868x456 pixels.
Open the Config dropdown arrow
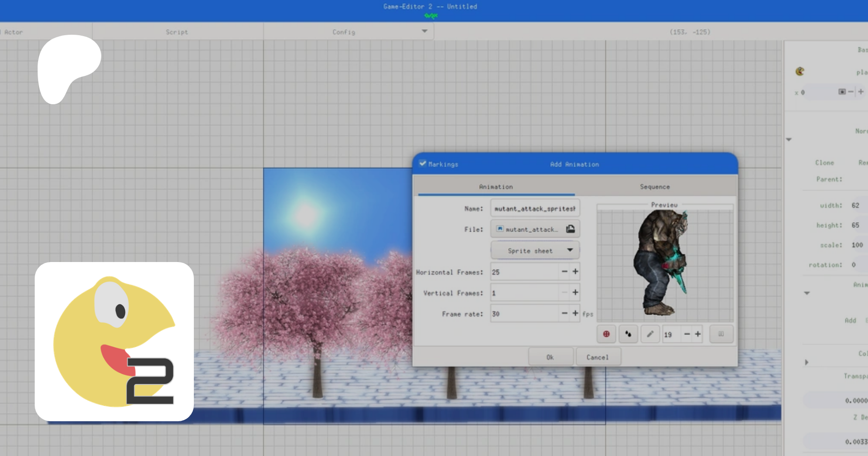coord(424,31)
